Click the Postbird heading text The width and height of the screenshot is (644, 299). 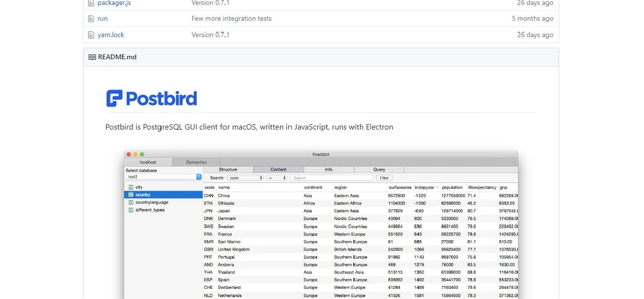point(161,98)
